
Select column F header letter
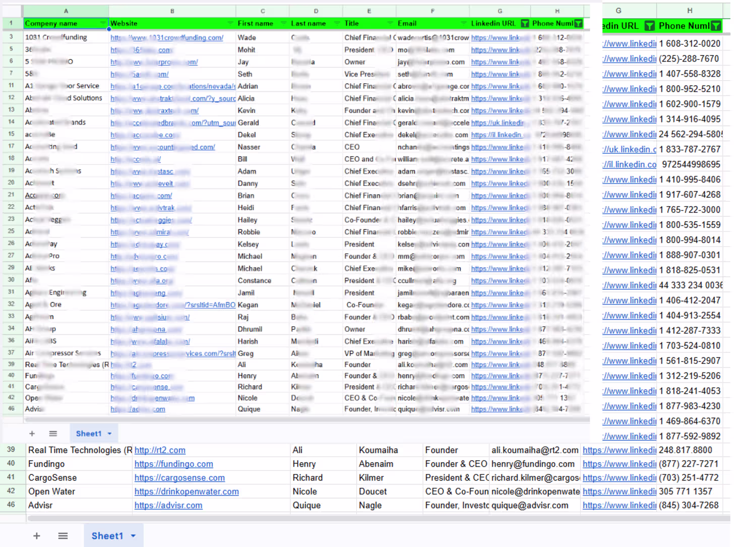(x=432, y=11)
